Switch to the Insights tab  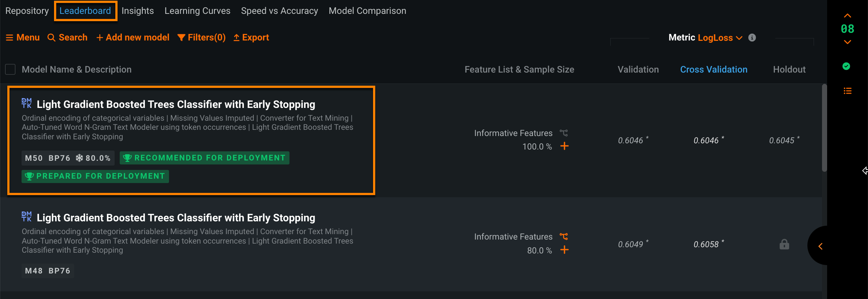tap(138, 11)
